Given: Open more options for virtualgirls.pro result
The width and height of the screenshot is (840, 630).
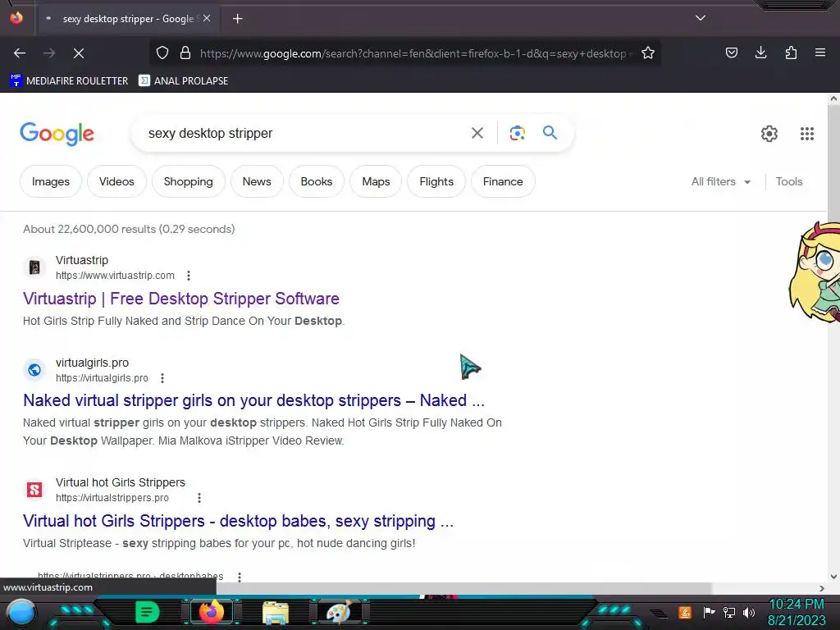Looking at the screenshot, I should (162, 378).
